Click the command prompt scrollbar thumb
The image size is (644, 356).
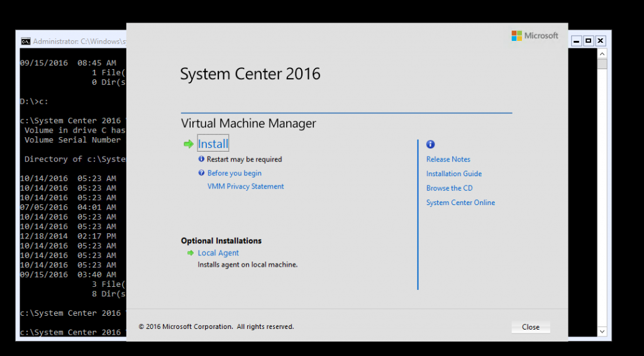click(x=602, y=64)
